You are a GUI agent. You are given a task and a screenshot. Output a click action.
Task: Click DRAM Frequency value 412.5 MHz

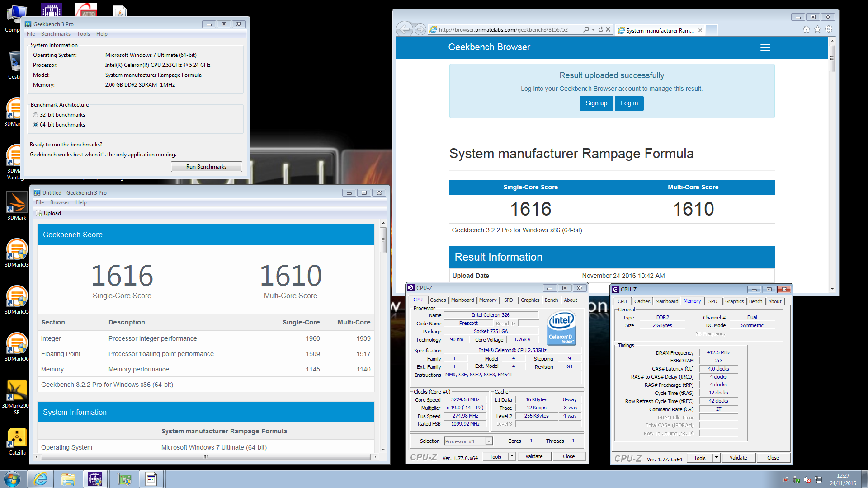point(718,352)
